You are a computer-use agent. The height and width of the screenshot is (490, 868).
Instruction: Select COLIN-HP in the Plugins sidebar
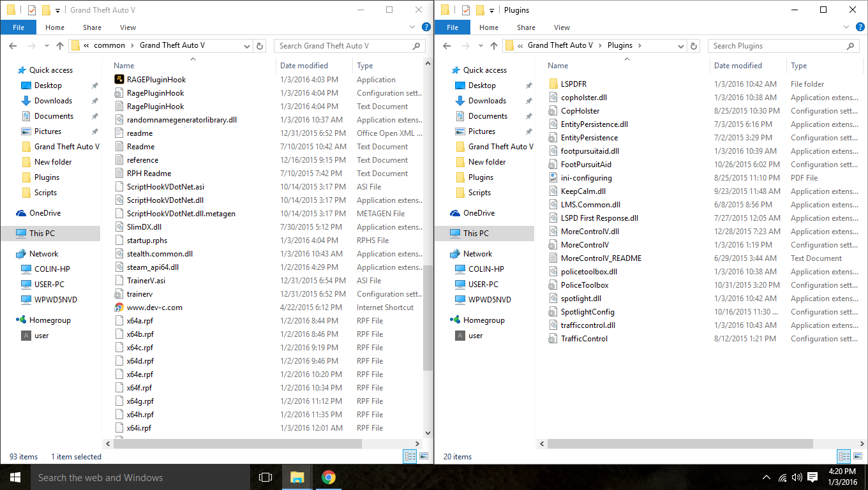point(486,269)
